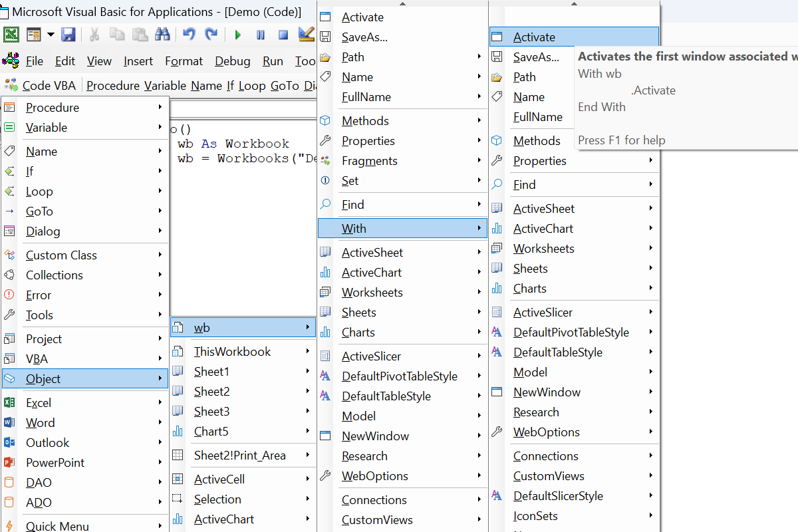Expand the VBA submenu arrow
This screenshot has width=798, height=532.
(160, 358)
